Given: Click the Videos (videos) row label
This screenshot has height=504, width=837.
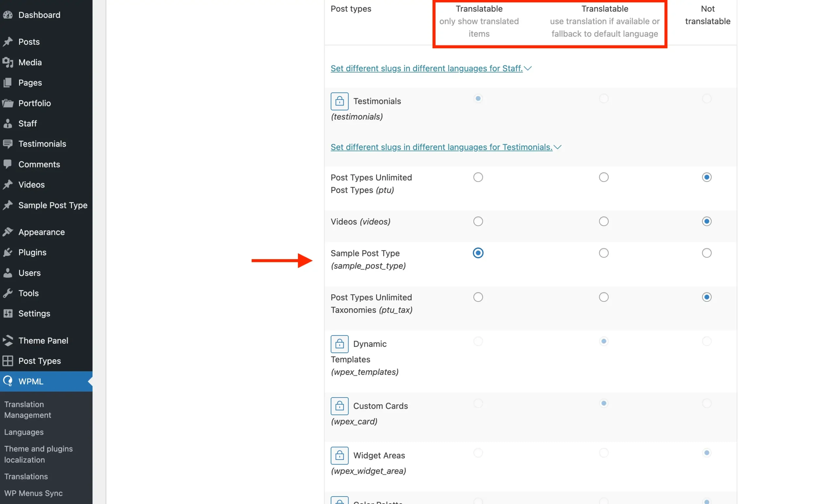Looking at the screenshot, I should tap(360, 221).
